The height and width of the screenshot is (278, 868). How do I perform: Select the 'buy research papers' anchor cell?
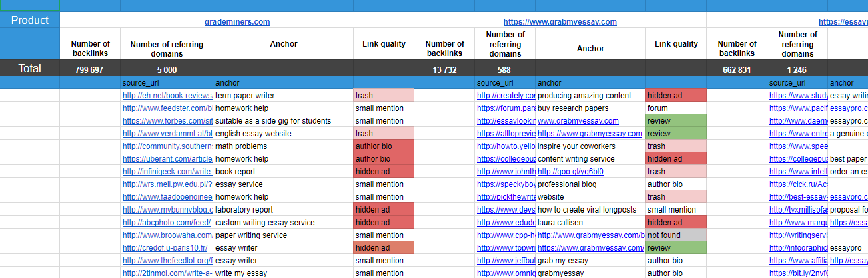(x=590, y=108)
